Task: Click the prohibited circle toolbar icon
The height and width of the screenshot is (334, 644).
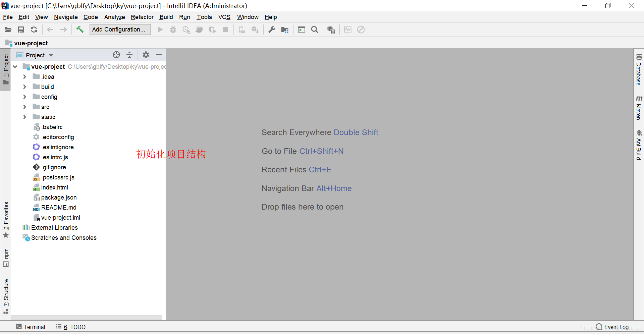Action: coord(361,30)
